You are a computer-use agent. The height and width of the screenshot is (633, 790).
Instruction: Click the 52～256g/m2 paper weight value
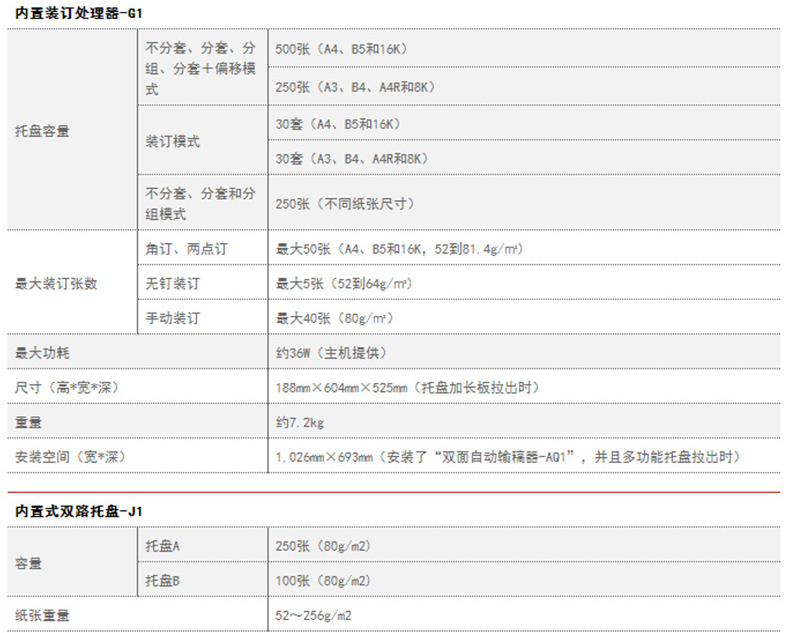pyautogui.click(x=313, y=616)
